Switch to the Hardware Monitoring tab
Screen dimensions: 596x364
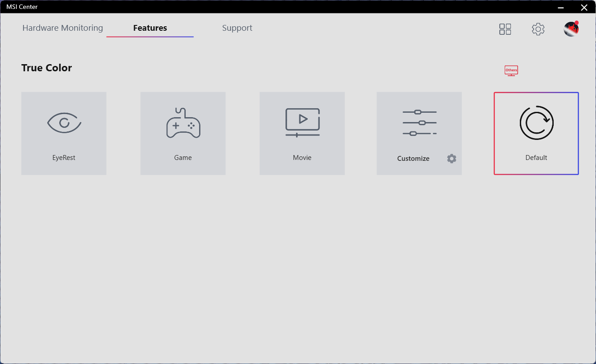tap(63, 28)
